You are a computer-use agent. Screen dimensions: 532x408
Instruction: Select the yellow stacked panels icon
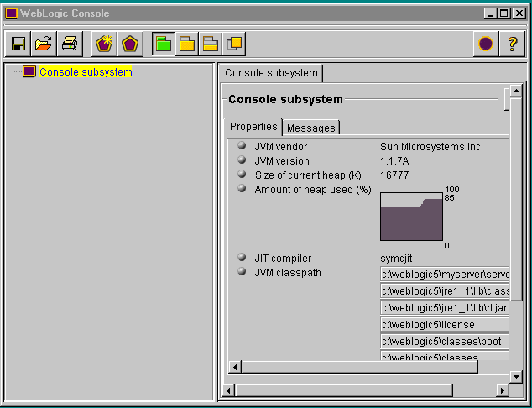211,44
